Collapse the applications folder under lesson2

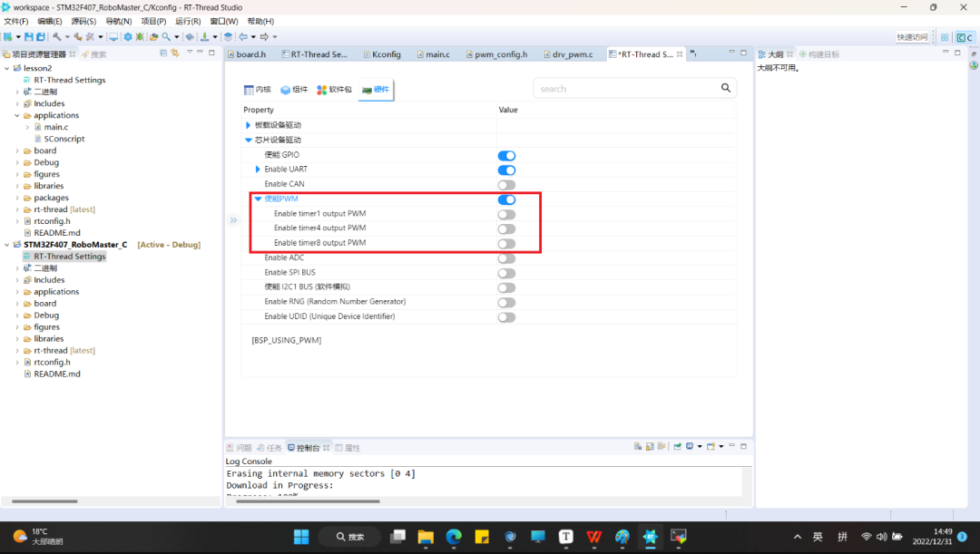(17, 115)
